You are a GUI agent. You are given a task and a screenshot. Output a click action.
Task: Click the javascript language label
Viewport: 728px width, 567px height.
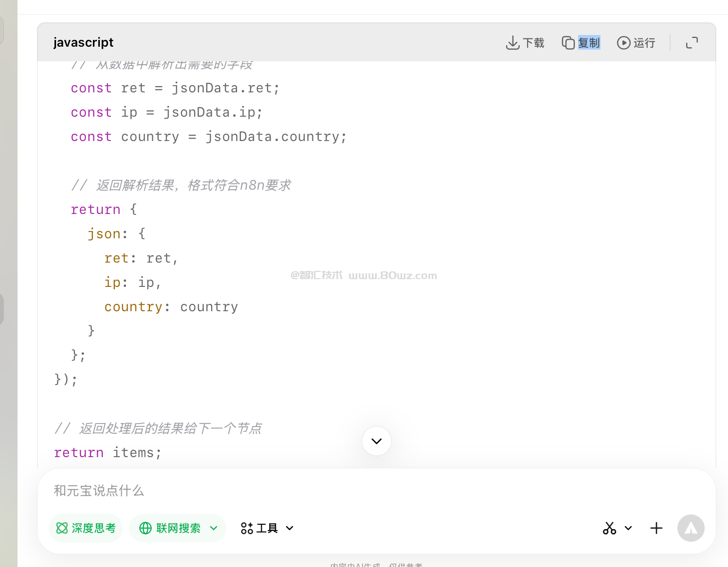tap(83, 42)
